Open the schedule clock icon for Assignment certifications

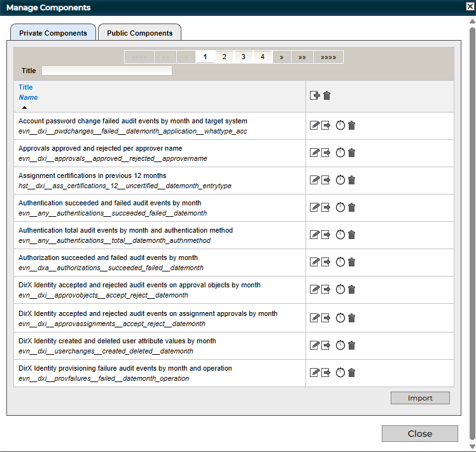340,180
